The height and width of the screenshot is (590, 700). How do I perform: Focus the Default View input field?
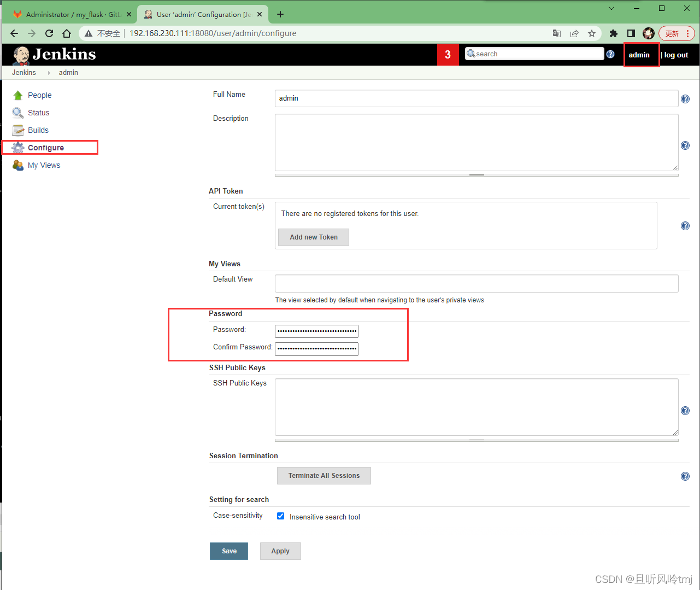click(477, 283)
